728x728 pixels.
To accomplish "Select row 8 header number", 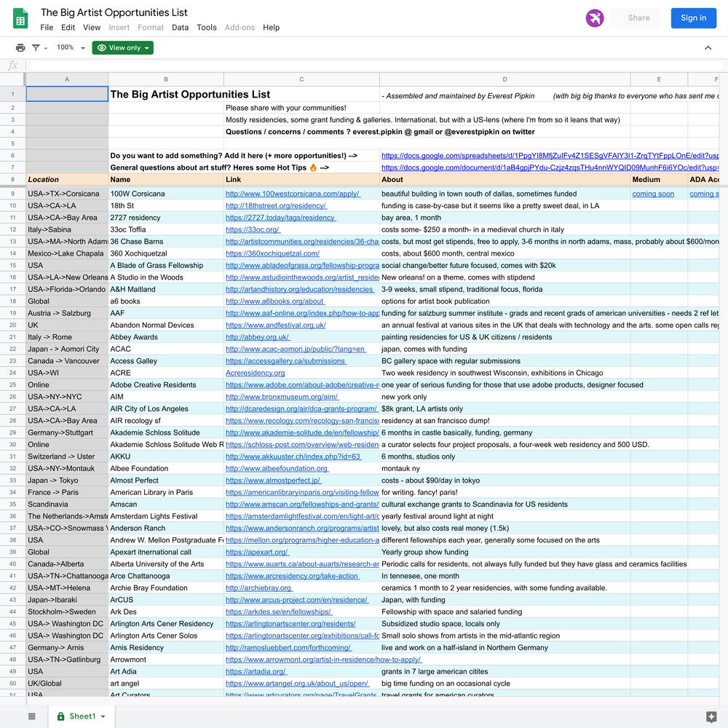I will (12, 179).
